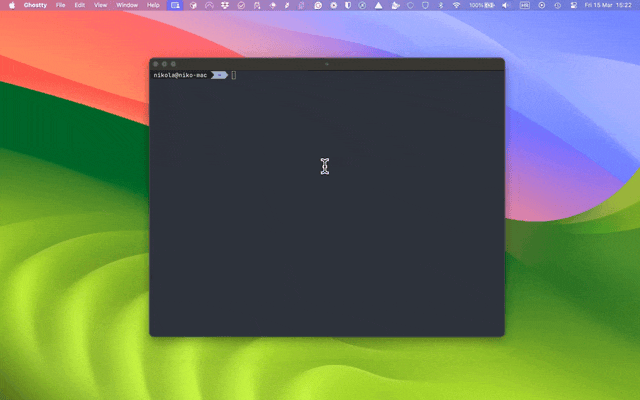
Task: Click the Grammarly G menu bar icon
Action: [318, 5]
